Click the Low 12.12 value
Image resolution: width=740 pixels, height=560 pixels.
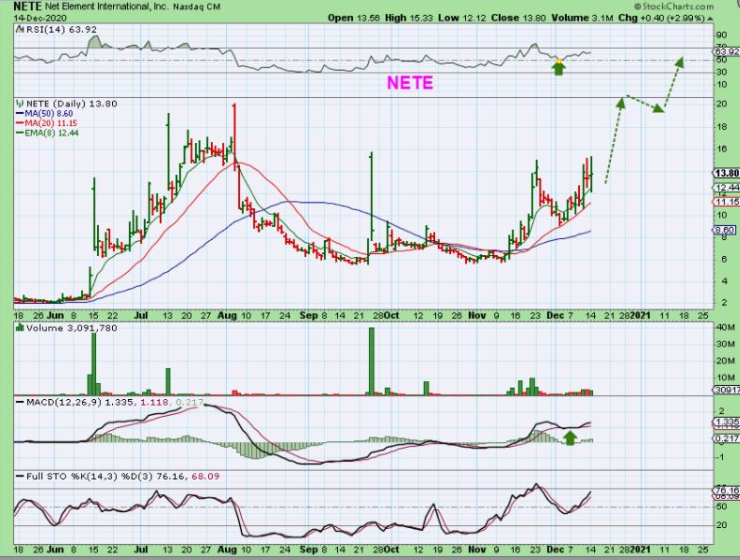[462, 18]
